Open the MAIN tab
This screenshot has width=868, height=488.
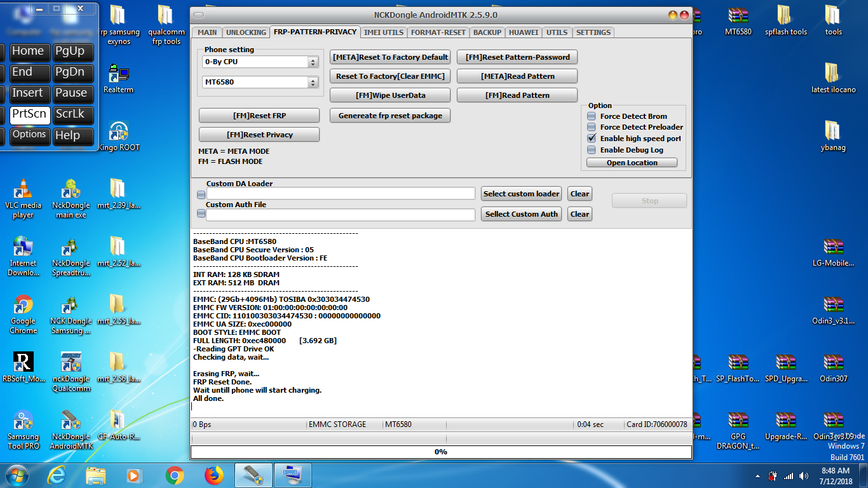[x=207, y=32]
